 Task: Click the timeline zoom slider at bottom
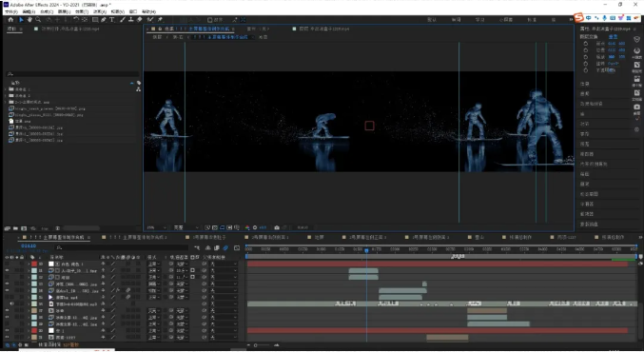pyautogui.click(x=263, y=345)
